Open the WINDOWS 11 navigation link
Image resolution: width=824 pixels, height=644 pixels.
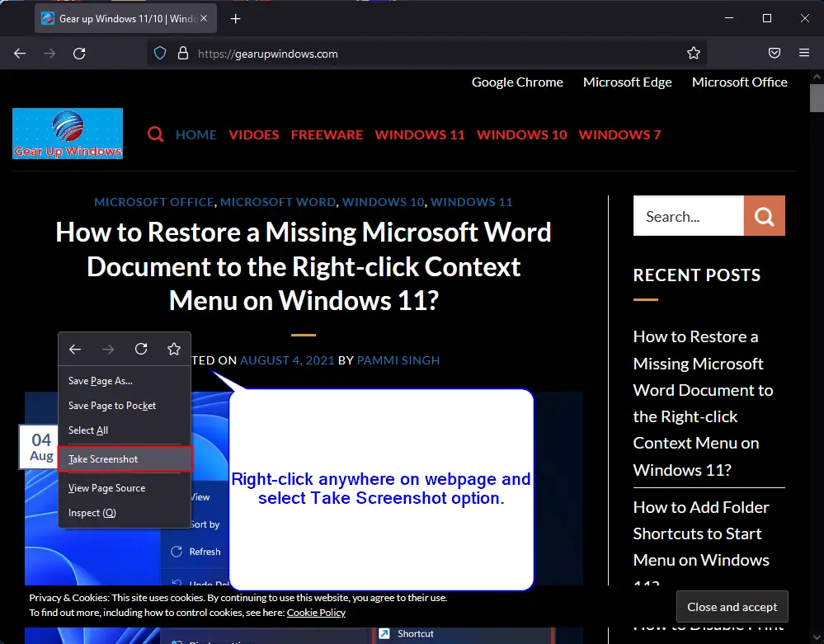[x=420, y=135]
